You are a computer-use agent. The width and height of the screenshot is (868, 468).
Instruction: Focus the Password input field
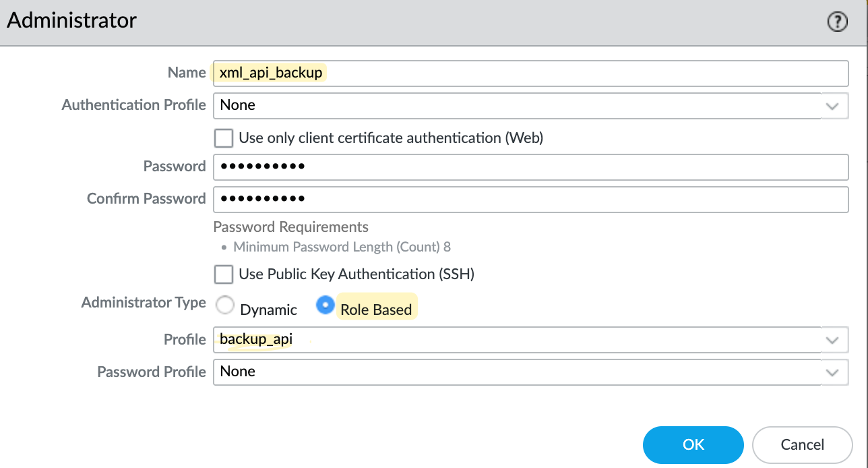tap(530, 167)
